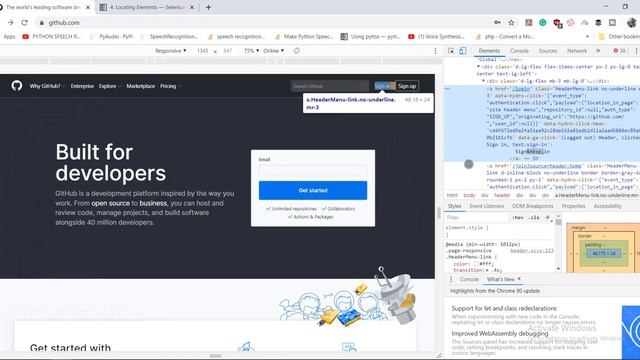Screen dimensions: 640x360
Task: Open the Accessibility pane tab
Action: click(x=607, y=206)
